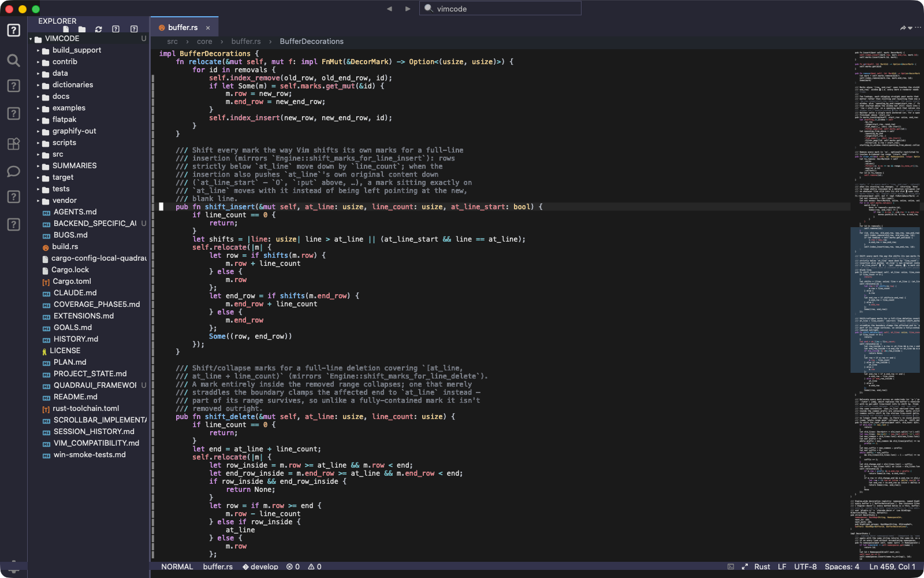Image resolution: width=924 pixels, height=578 pixels.
Task: Click the core breadcrumb segment
Action: coord(204,42)
